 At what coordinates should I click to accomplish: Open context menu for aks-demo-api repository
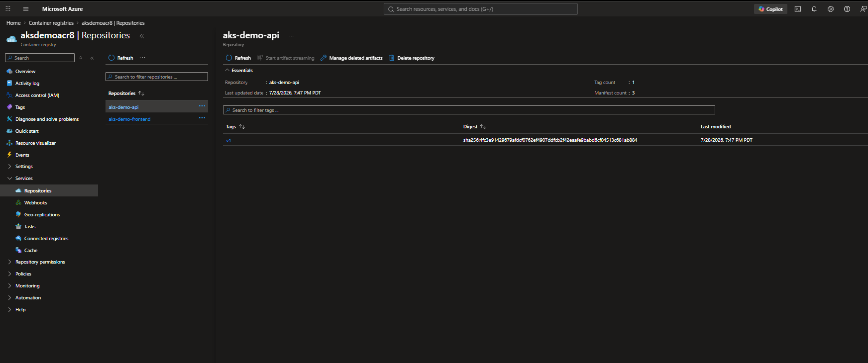point(202,106)
